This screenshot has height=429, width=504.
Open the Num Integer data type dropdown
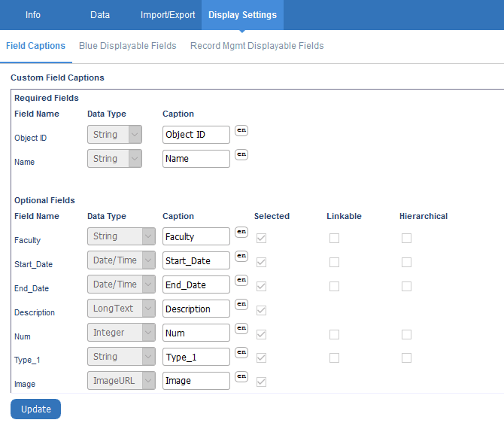(x=121, y=333)
